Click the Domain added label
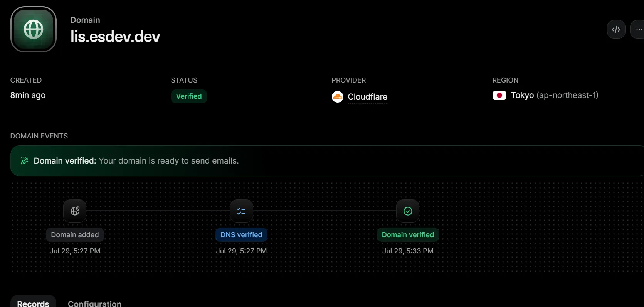This screenshot has height=307, width=644. 75,235
